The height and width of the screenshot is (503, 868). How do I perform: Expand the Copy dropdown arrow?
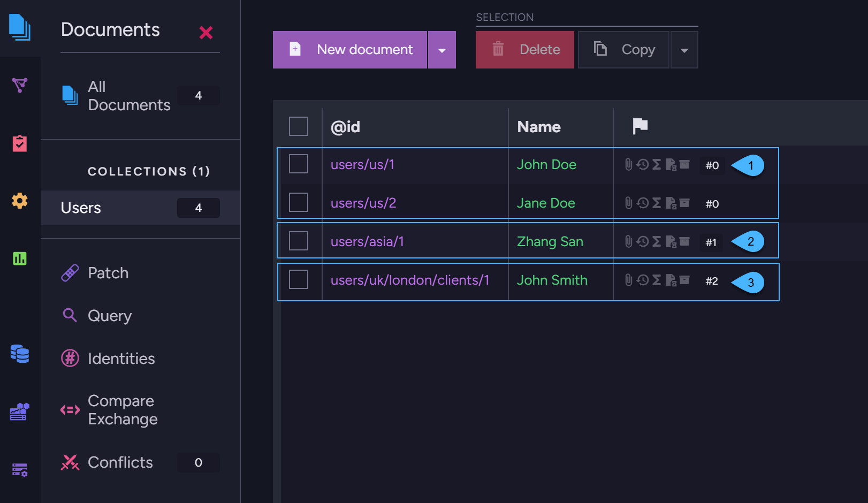coord(684,50)
